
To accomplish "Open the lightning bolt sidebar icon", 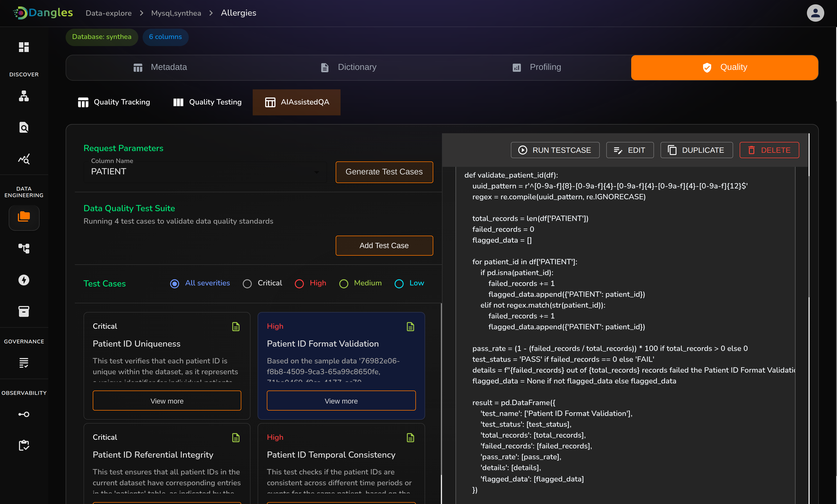I will (x=24, y=280).
